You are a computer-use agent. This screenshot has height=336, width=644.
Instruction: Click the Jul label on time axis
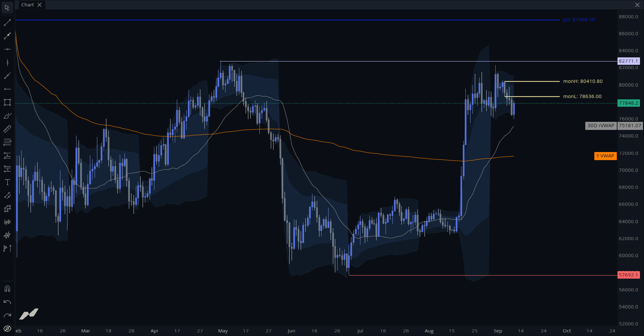[x=360, y=331]
